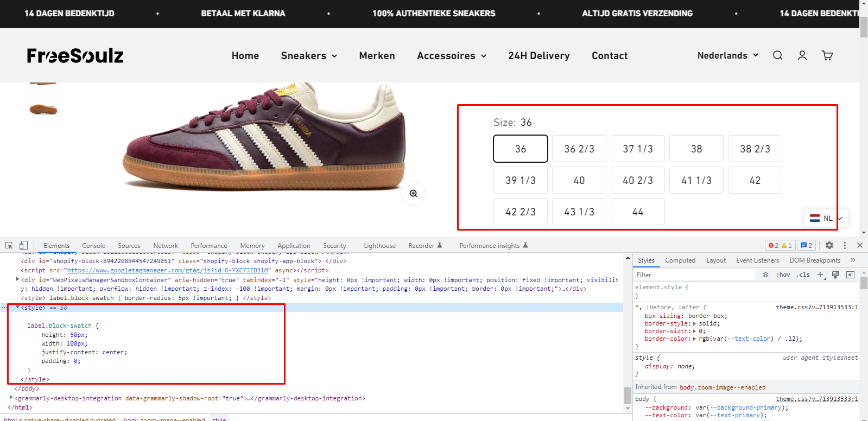Toggle computed styles sidebar icon

click(850, 275)
